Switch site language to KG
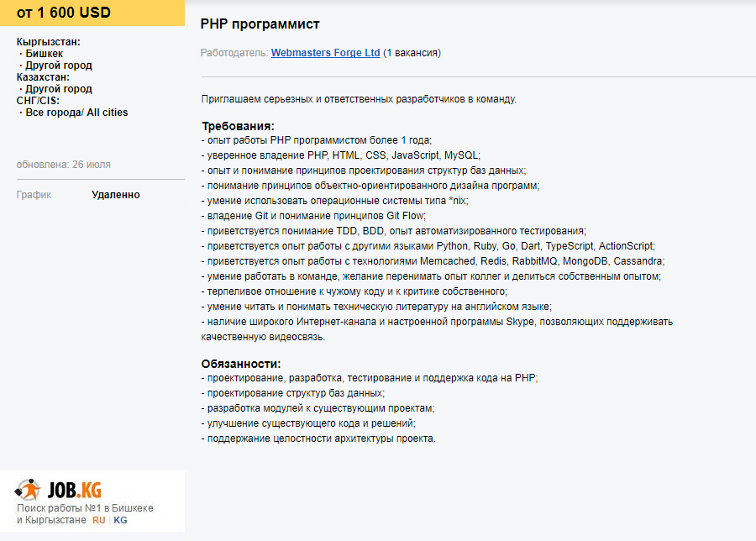 (x=120, y=520)
